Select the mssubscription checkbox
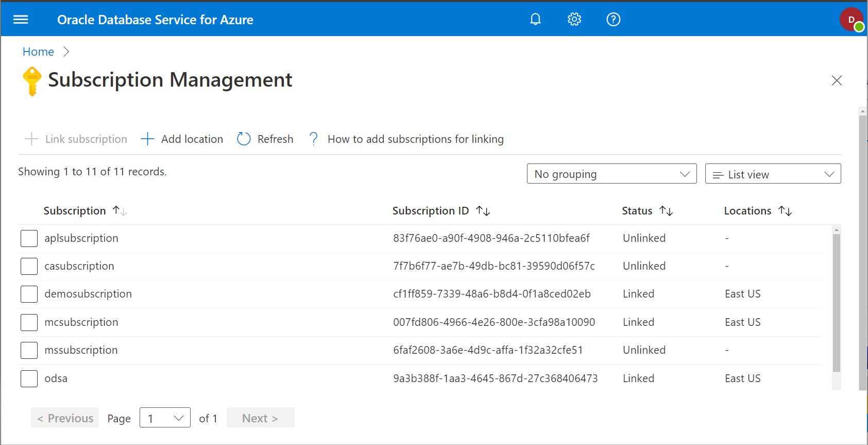868x445 pixels. (29, 350)
